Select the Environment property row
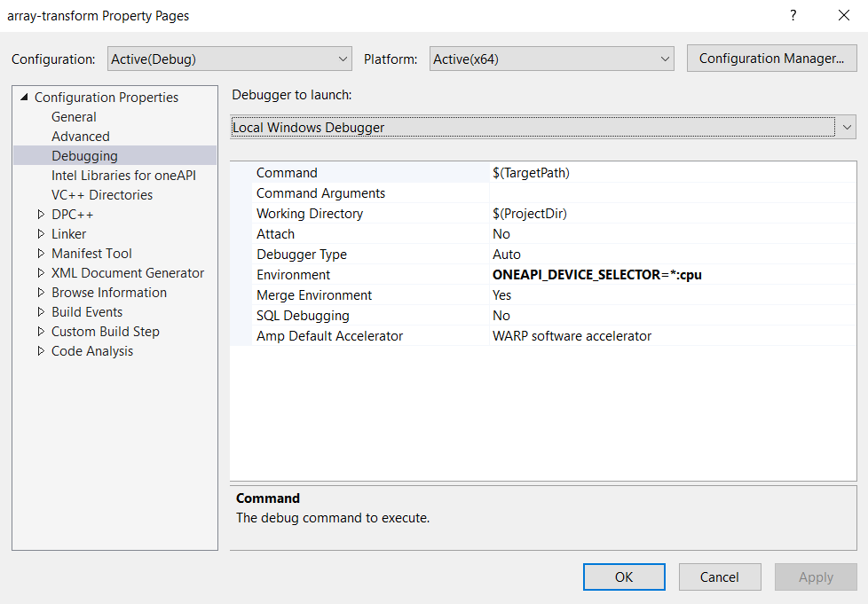The width and height of the screenshot is (868, 604). pyautogui.click(x=293, y=274)
